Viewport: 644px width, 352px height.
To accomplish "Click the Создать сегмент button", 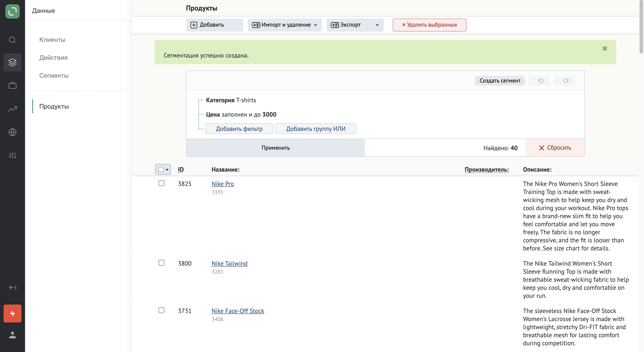I will coord(500,81).
